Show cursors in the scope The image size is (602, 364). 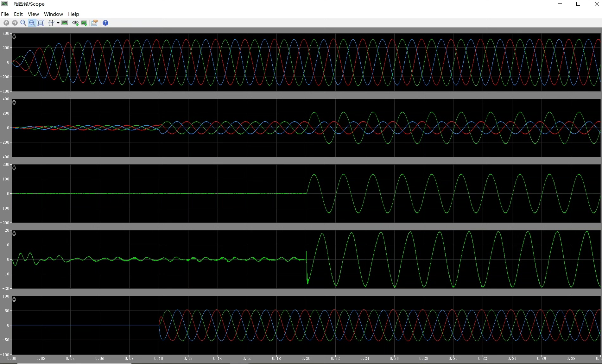point(51,23)
